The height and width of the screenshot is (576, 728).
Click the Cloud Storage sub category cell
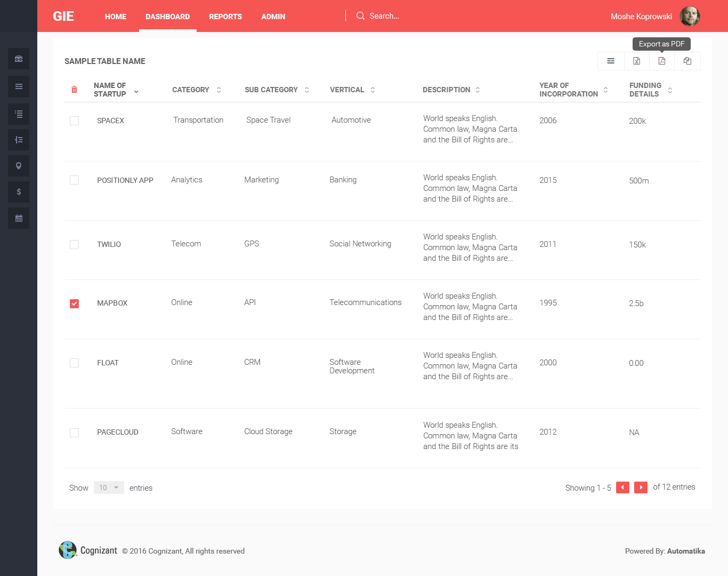pos(268,431)
